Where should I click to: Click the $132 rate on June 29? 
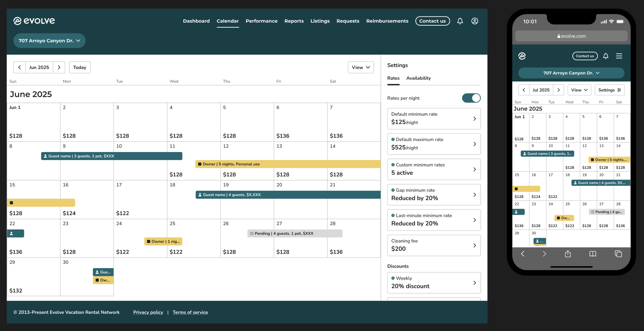coord(16,291)
